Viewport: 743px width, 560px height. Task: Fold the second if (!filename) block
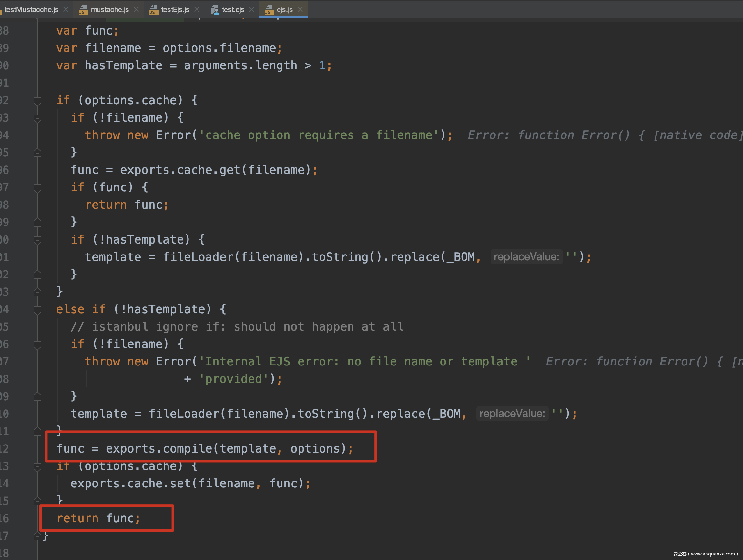coord(37,345)
